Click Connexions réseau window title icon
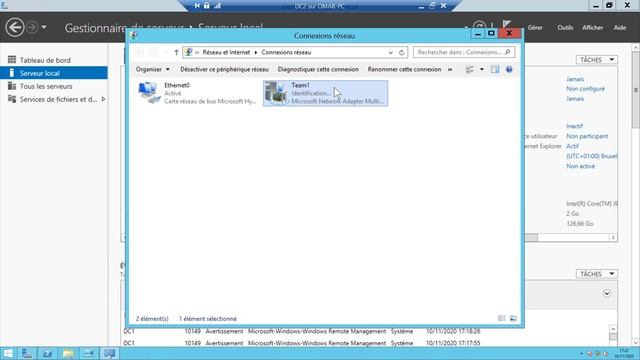 click(134, 36)
